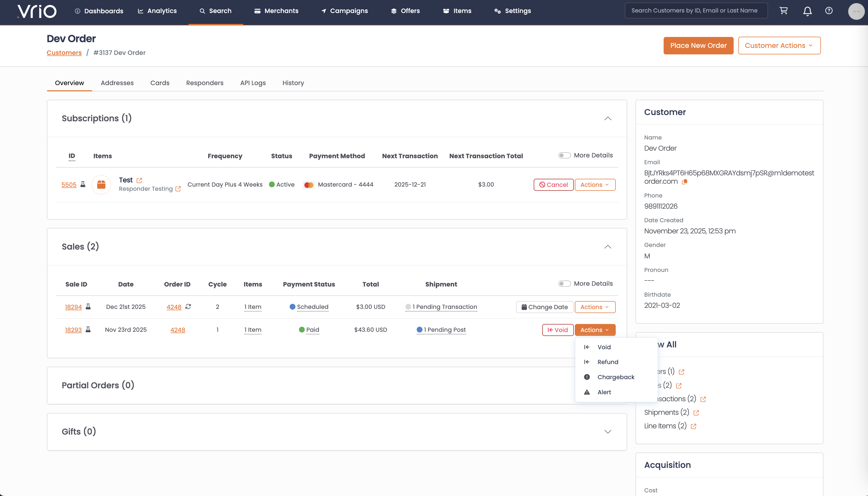Image resolution: width=868 pixels, height=496 pixels.
Task: Open Test item external link icon
Action: [x=139, y=180]
